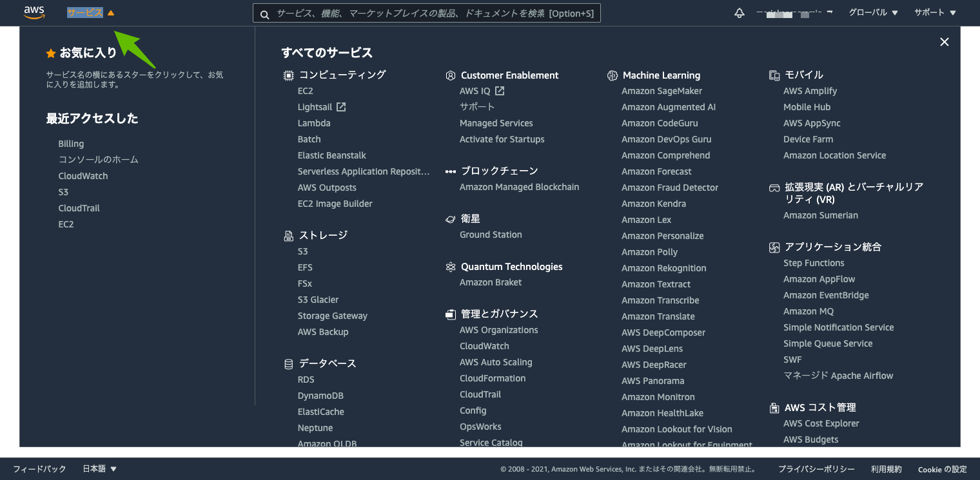Viewport: 980px width, 480px height.
Task: Open Amazon Braket
Action: point(491,282)
